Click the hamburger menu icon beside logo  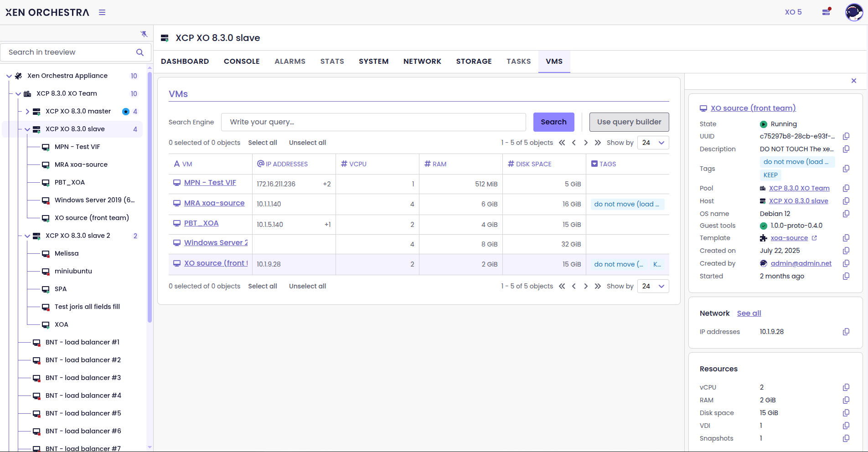pyautogui.click(x=102, y=12)
